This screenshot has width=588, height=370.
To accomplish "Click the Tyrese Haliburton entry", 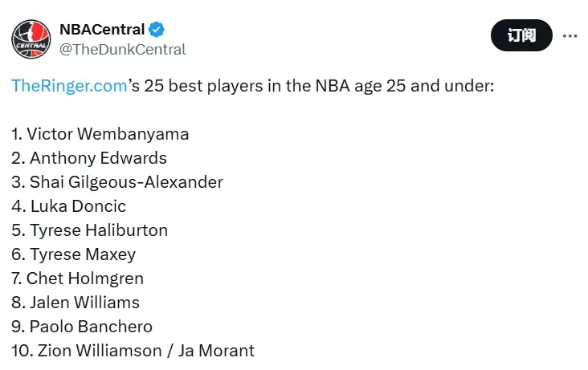I will pyautogui.click(x=99, y=230).
